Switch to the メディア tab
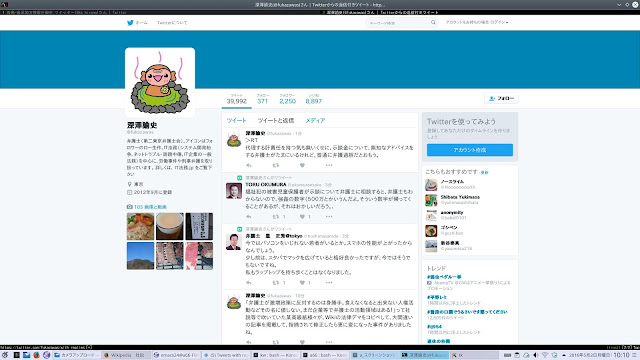The image size is (640, 360). click(315, 120)
